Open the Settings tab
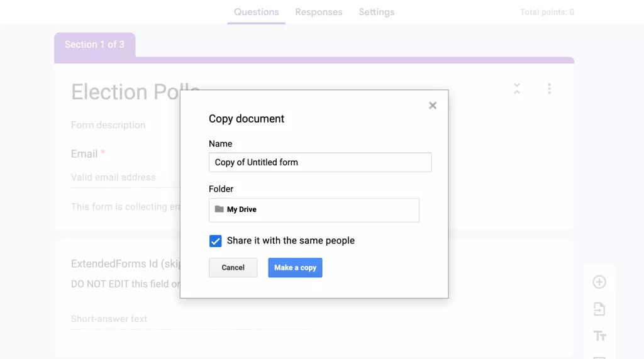The image size is (644, 359). (377, 12)
